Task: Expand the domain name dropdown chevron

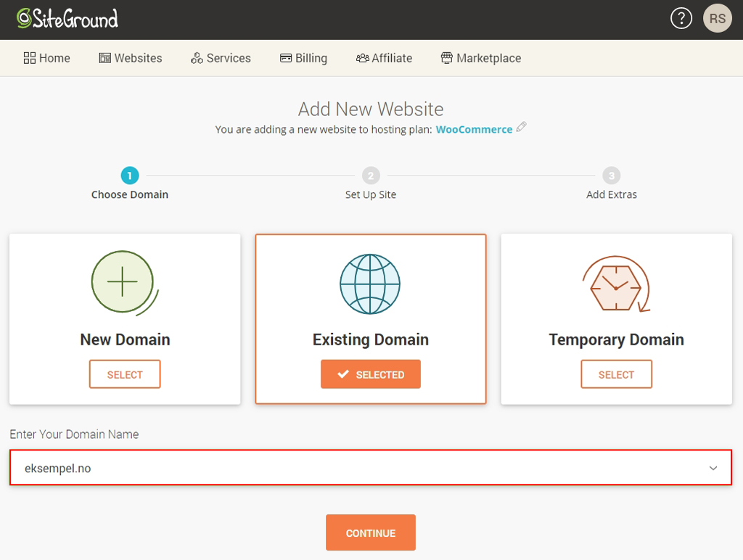Action: [x=713, y=468]
